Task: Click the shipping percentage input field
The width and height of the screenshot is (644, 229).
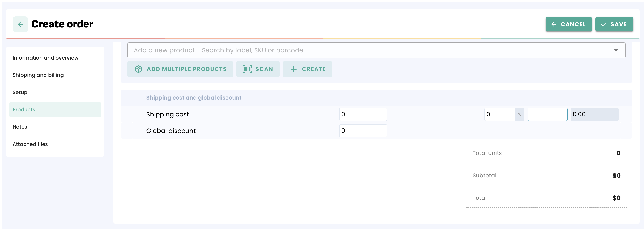Action: pyautogui.click(x=499, y=114)
